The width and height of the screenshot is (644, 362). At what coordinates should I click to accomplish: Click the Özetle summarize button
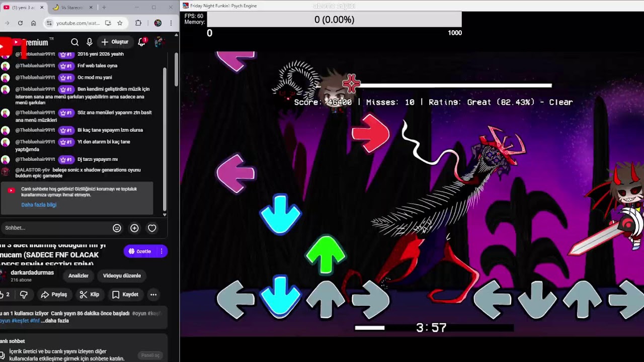140,251
